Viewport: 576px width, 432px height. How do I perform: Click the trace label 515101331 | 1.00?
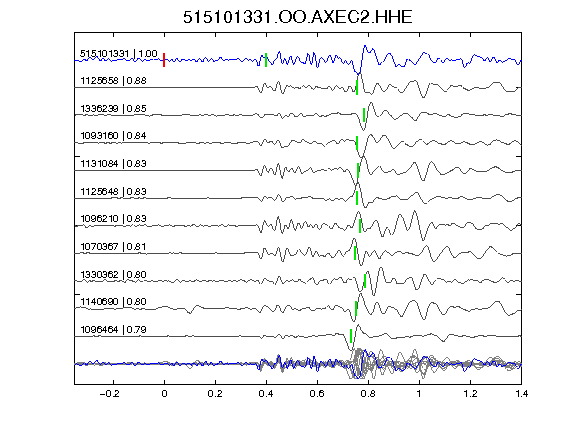tap(119, 54)
